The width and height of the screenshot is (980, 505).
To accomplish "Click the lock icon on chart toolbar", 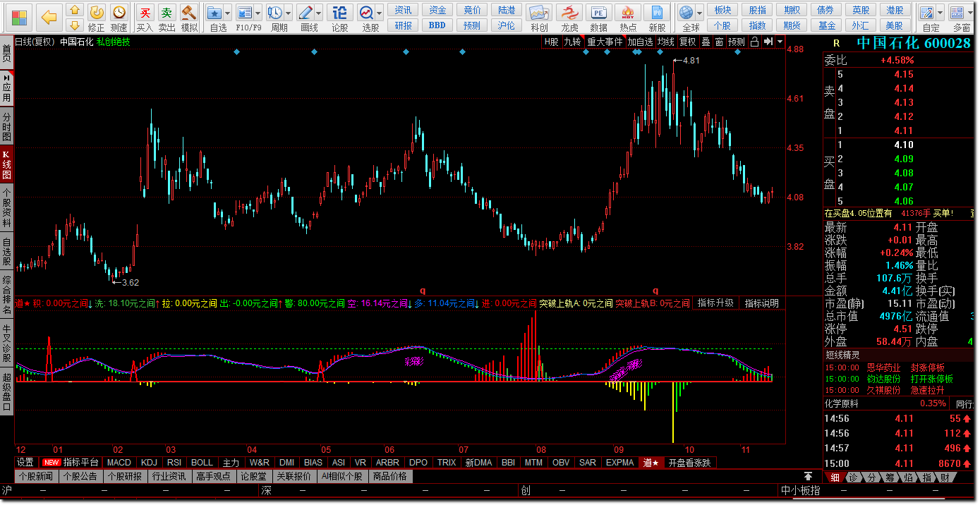I will (755, 42).
